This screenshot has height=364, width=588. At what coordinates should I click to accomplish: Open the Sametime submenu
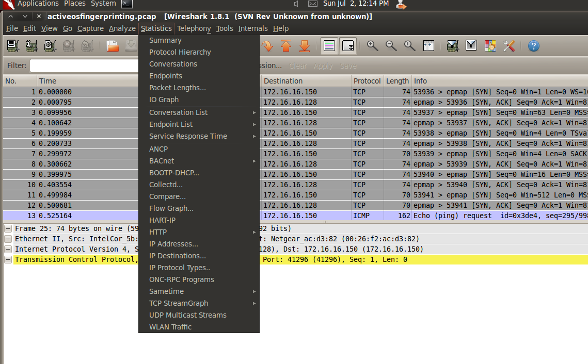(199, 291)
